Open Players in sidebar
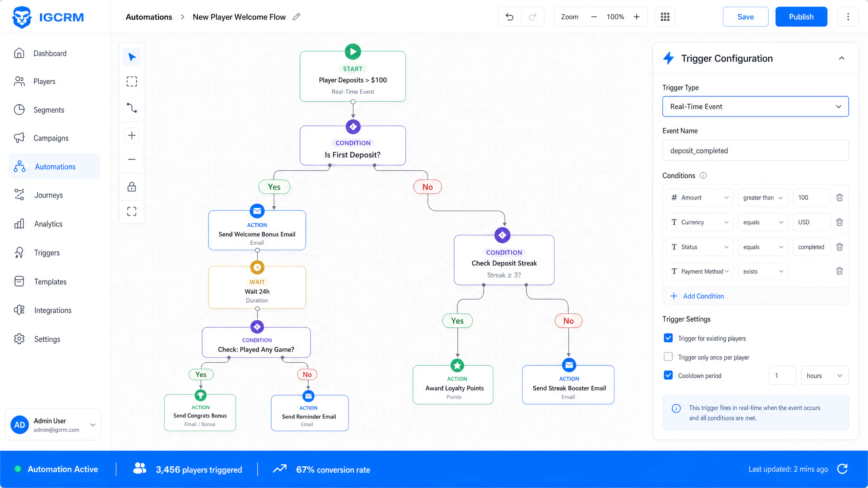 [x=54, y=81]
